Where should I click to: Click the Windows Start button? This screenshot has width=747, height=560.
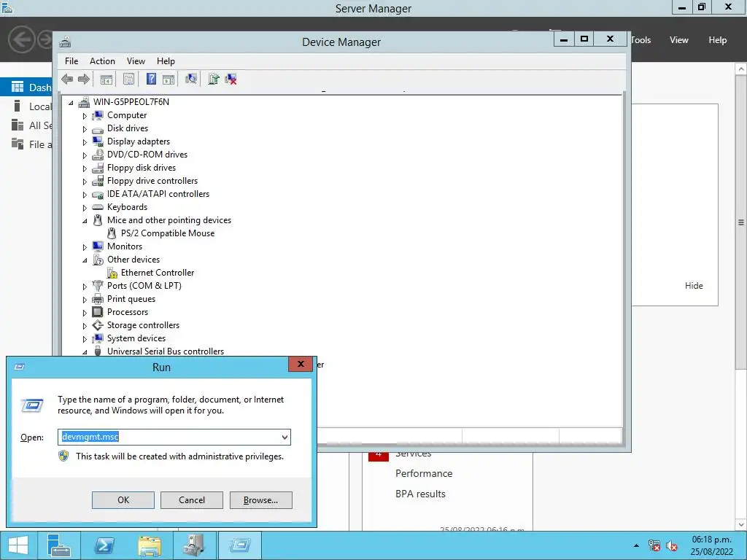click(18, 545)
